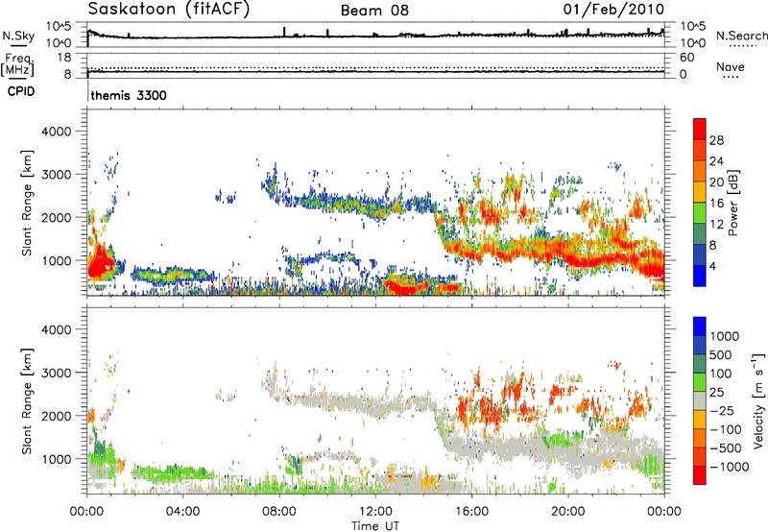Click the "N.Search" legend label
Screen dimensions: 768x532
741,36
